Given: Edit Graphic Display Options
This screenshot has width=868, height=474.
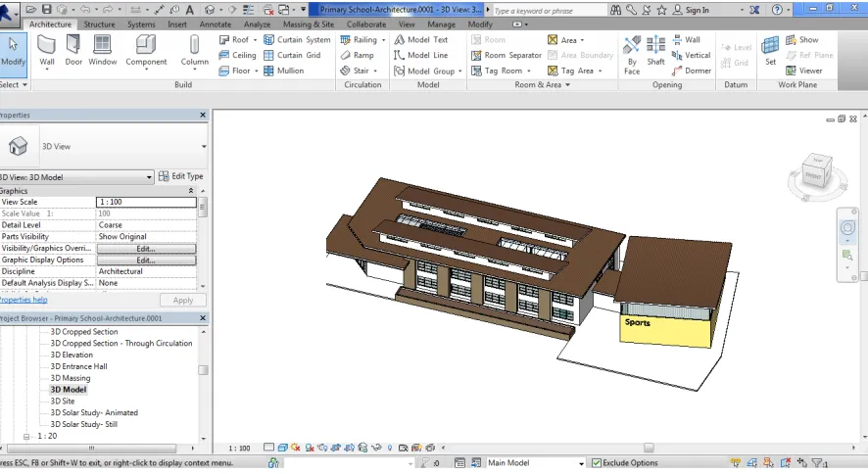Looking at the screenshot, I should (146, 260).
